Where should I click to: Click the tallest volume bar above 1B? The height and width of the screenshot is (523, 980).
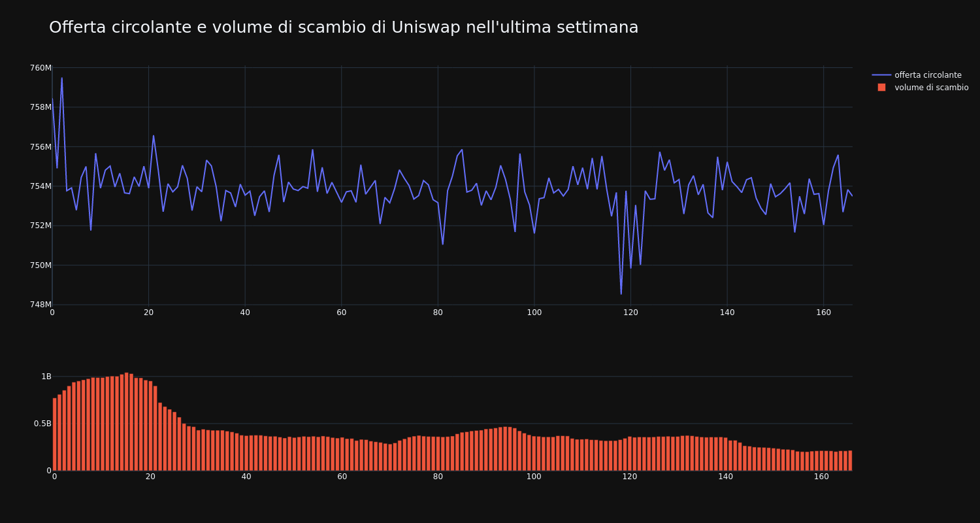(x=126, y=422)
